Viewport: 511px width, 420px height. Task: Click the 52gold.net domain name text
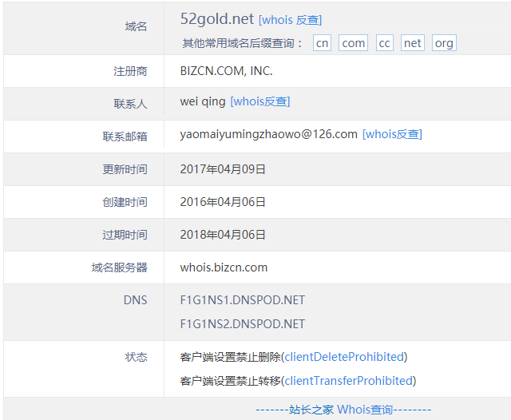(x=216, y=19)
